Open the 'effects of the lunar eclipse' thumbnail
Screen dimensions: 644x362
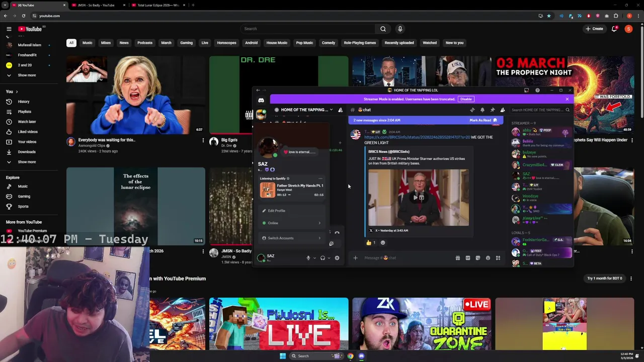tap(136, 206)
